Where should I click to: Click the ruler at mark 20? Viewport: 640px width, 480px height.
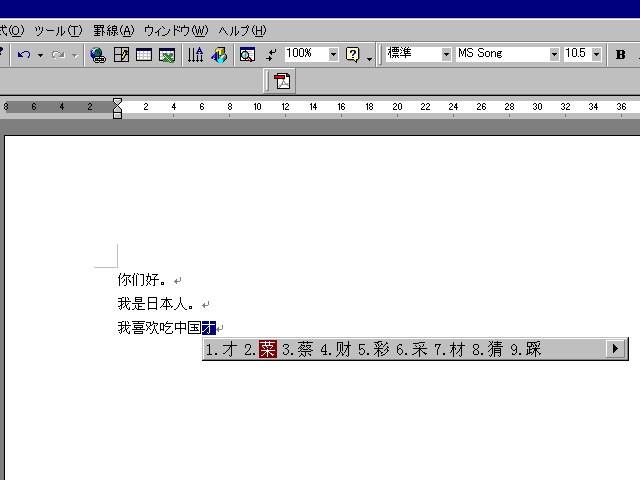tap(397, 107)
